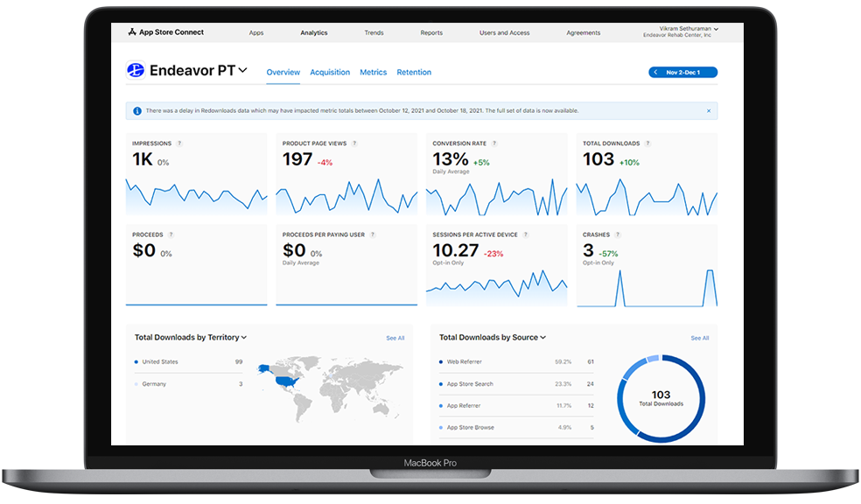Go to previous date range with left arrow

click(655, 73)
